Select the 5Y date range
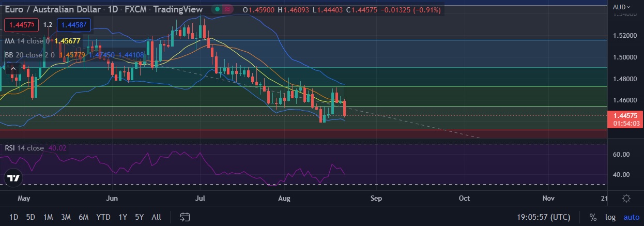The width and height of the screenshot is (644, 226). point(139,217)
